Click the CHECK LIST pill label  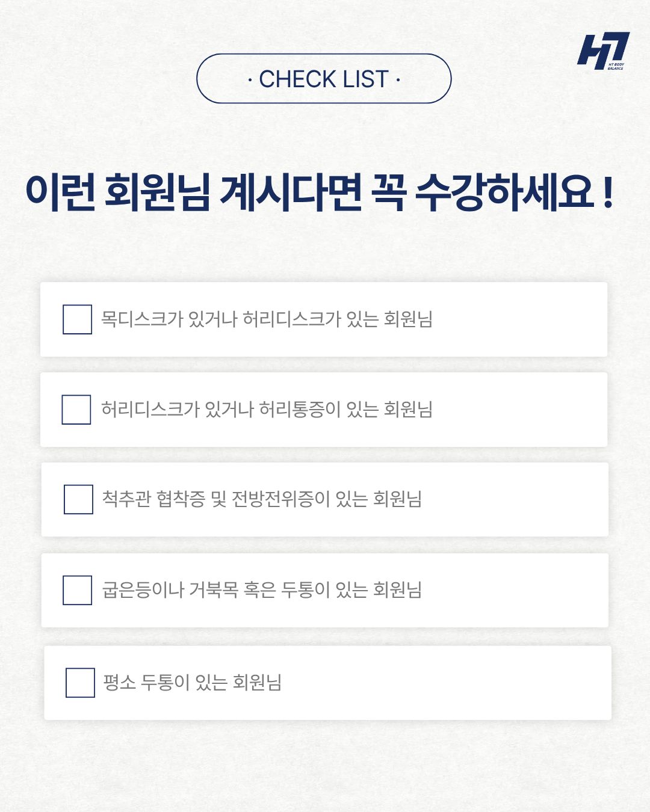pos(324,79)
